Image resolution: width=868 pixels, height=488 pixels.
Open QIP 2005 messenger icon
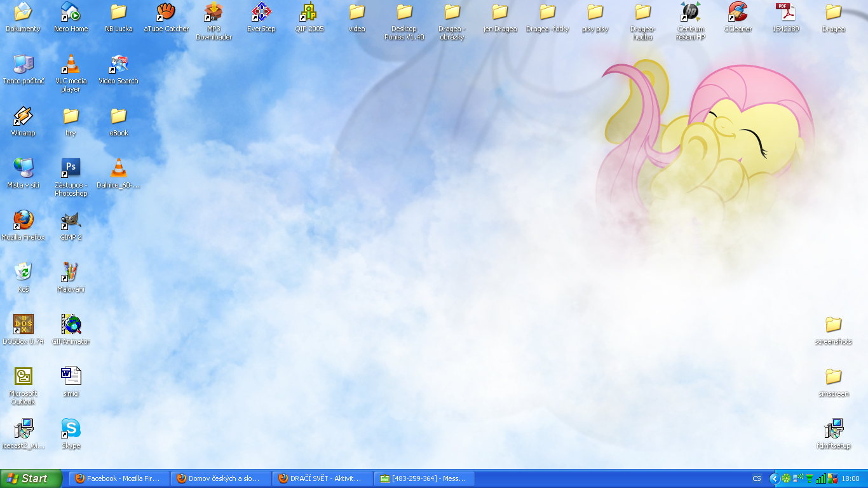click(x=309, y=17)
